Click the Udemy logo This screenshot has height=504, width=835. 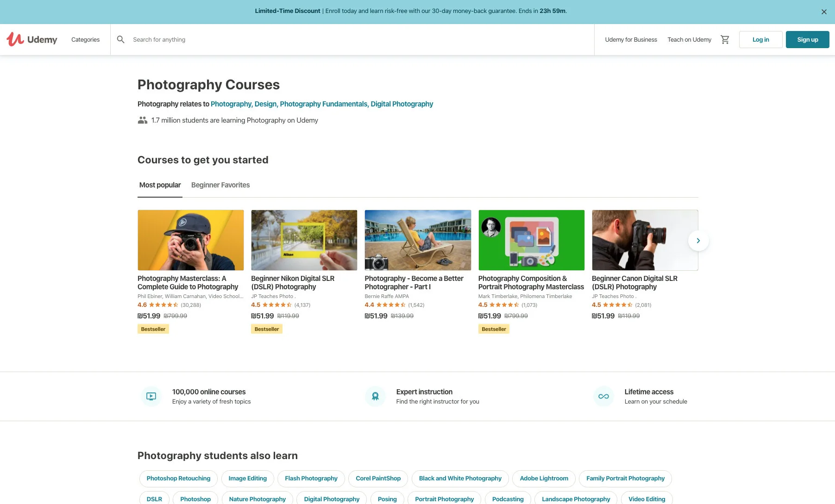pyautogui.click(x=31, y=39)
